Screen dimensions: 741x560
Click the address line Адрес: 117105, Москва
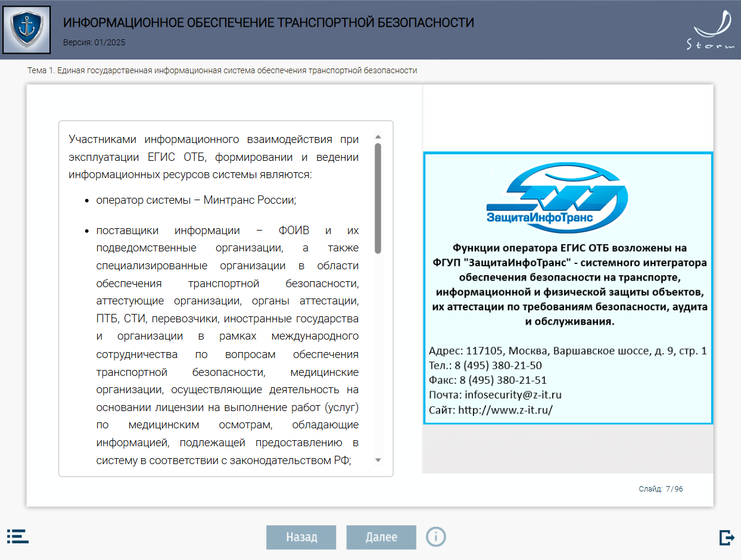(x=568, y=351)
